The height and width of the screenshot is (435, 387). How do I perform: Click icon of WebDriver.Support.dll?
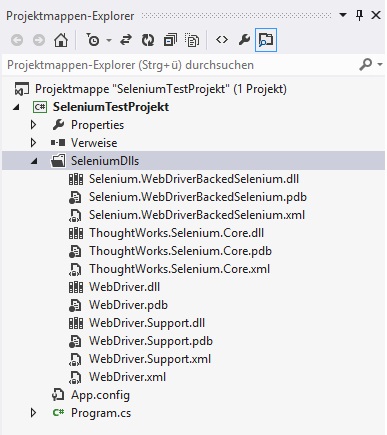point(76,323)
